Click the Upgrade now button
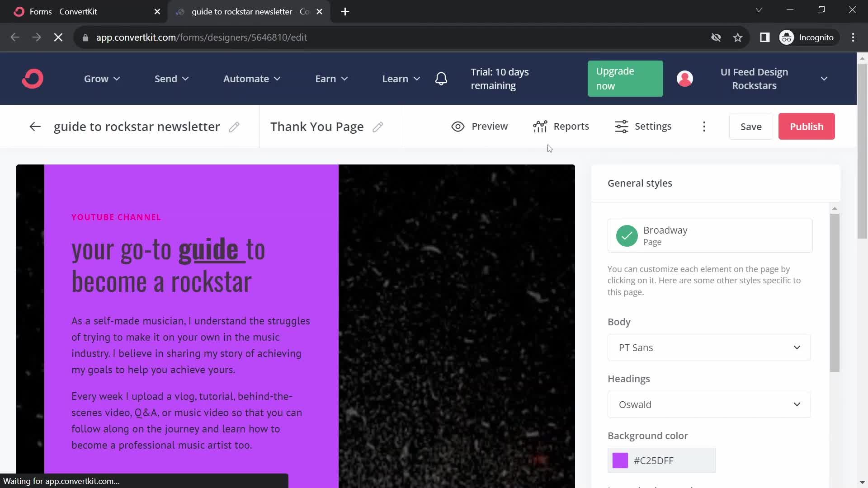Screen dimensions: 868x488 pyautogui.click(x=625, y=78)
